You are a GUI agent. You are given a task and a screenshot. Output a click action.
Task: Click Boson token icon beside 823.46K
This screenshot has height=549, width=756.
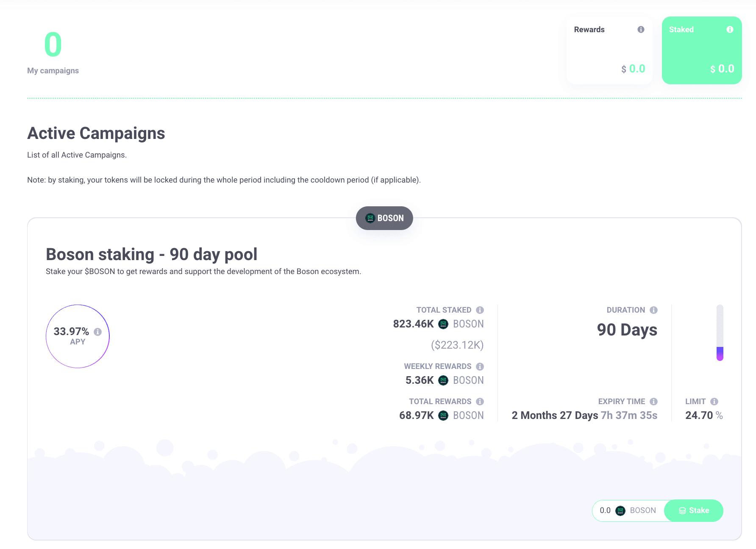coord(443,324)
